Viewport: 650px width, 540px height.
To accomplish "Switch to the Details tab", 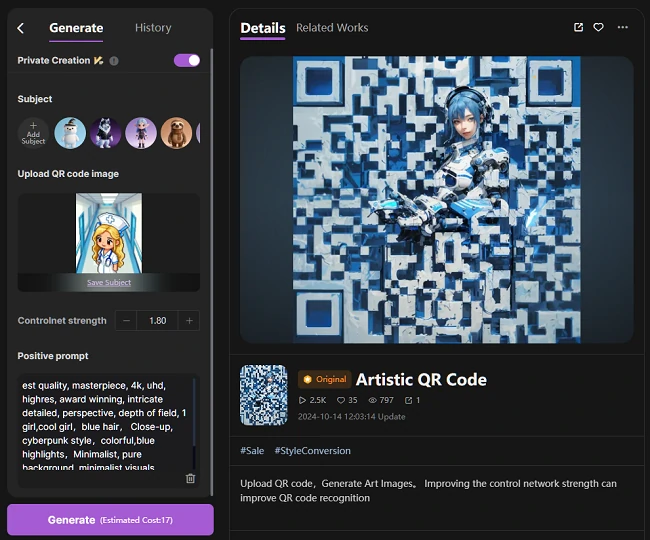I will [x=263, y=28].
